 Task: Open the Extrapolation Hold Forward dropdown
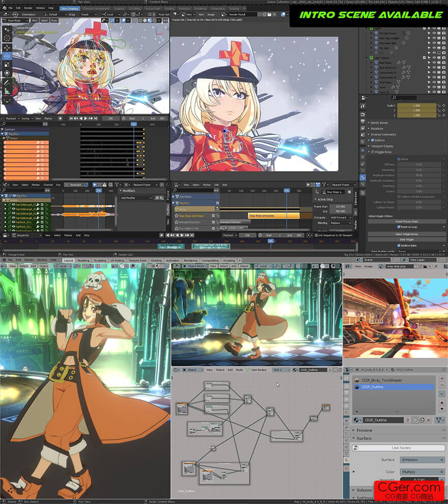341,218
